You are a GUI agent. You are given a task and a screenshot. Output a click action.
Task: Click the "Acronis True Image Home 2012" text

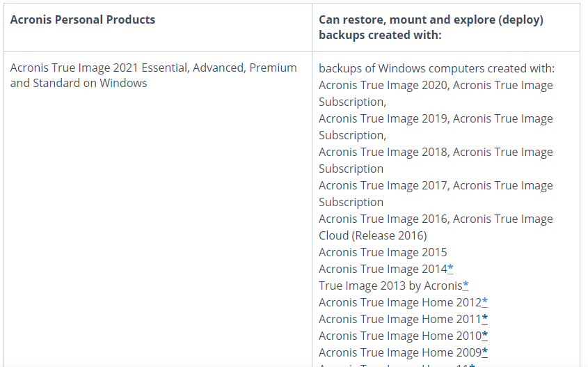pos(399,302)
